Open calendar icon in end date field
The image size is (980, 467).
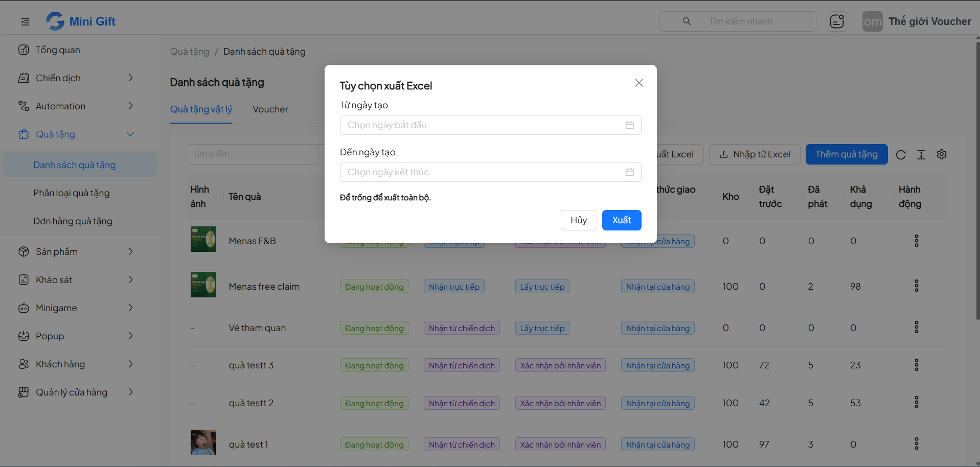629,172
